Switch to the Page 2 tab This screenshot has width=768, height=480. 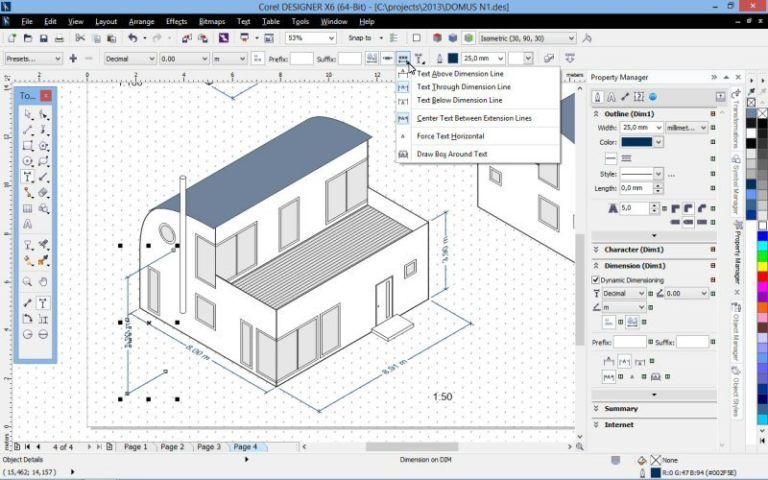[x=172, y=447]
